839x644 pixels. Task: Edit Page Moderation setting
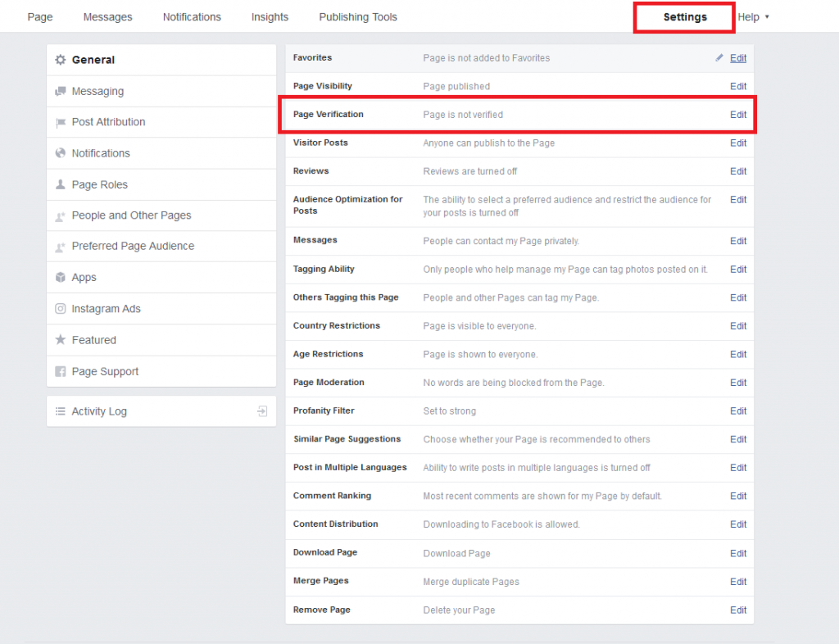[x=738, y=383]
